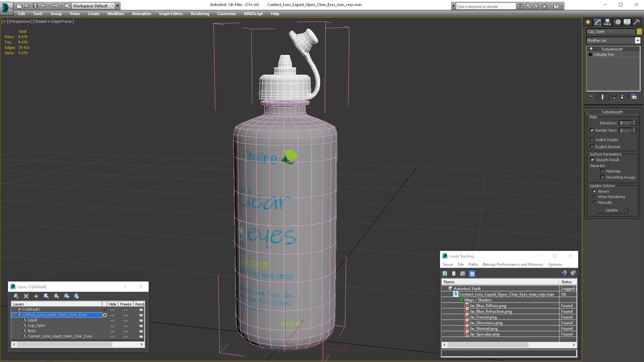Viewport: 644px width, 362px height.
Task: Click the Cup_Open object color swatch
Action: point(639,32)
